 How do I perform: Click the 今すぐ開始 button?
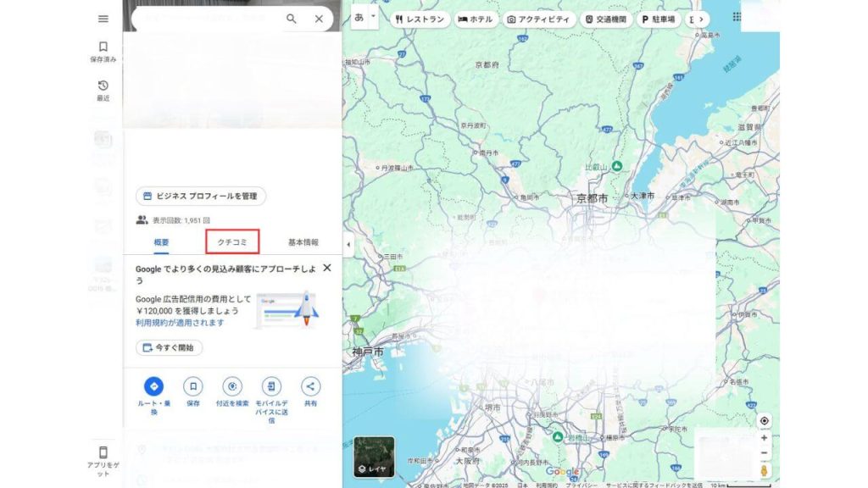[169, 347]
